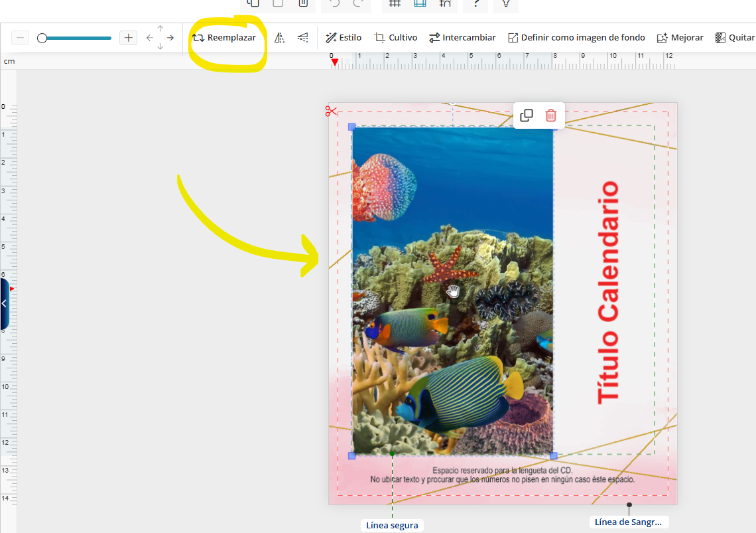Duplicate the selected image via floating icon
This screenshot has width=756, height=533.
[527, 115]
